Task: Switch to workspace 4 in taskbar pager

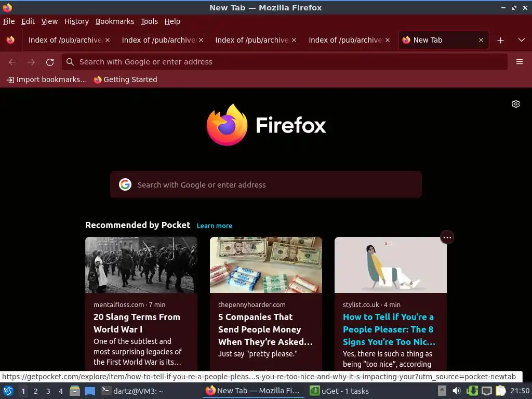Action: 61,391
